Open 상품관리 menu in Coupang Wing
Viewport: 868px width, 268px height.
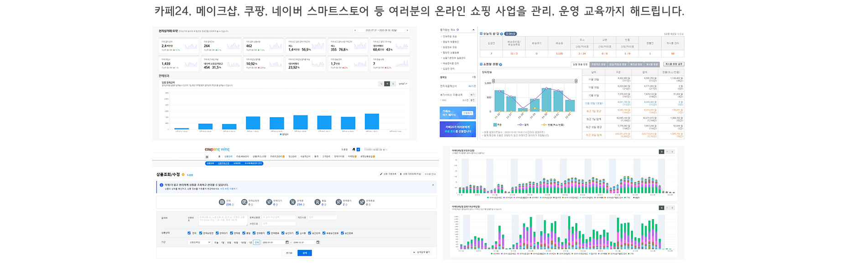228,157
